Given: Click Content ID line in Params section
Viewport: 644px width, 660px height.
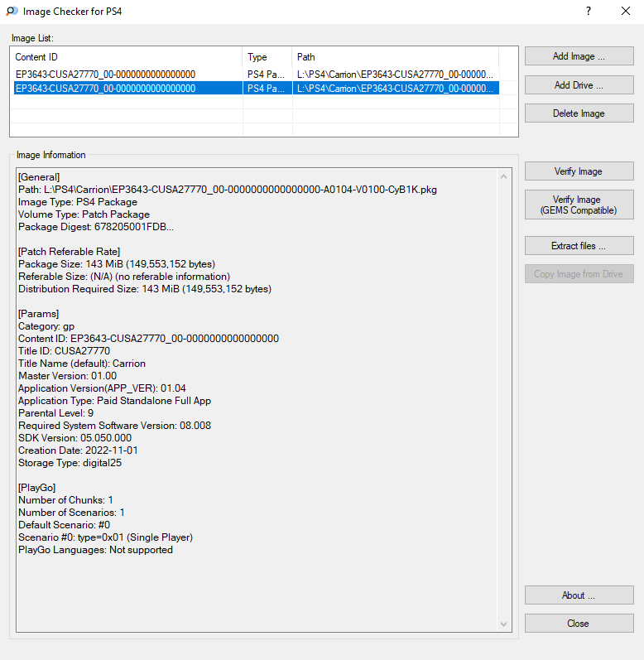Looking at the screenshot, I should click(x=148, y=339).
